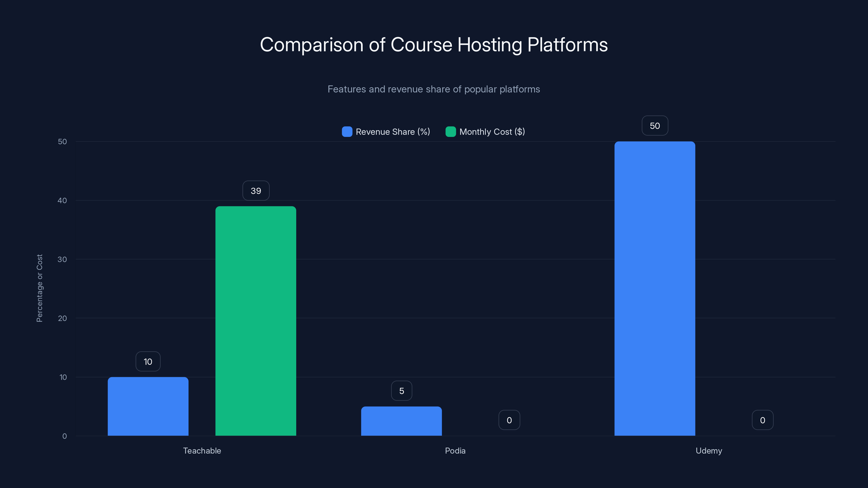Image resolution: width=868 pixels, height=488 pixels.
Task: Select the tall blue revenue bar for Udemy
Action: pos(655,290)
